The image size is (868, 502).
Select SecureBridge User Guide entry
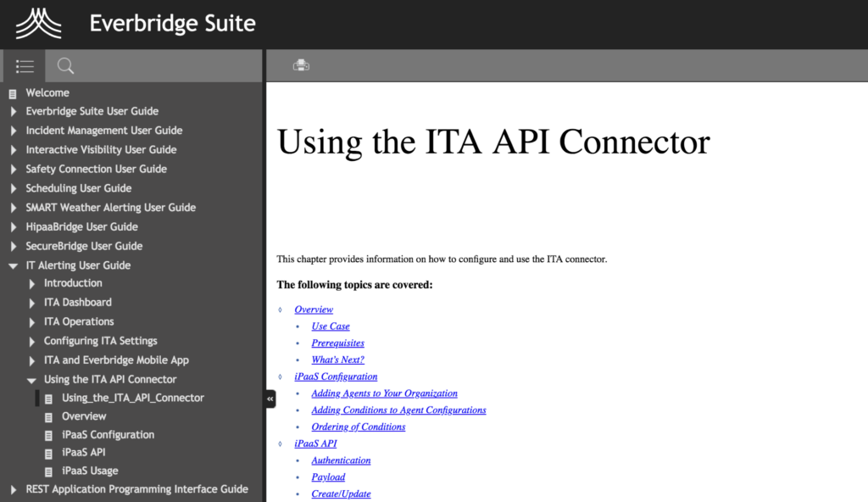click(x=84, y=245)
